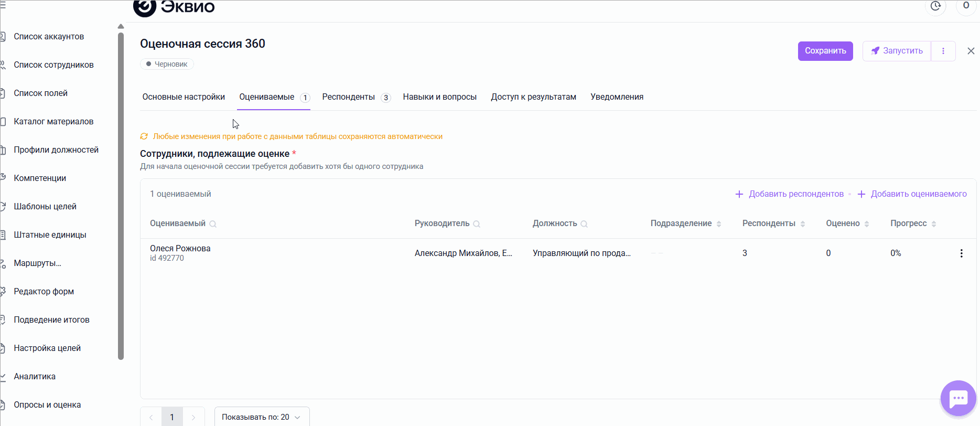The image size is (980, 426).
Task: Click the 0% progress value
Action: [896, 253]
